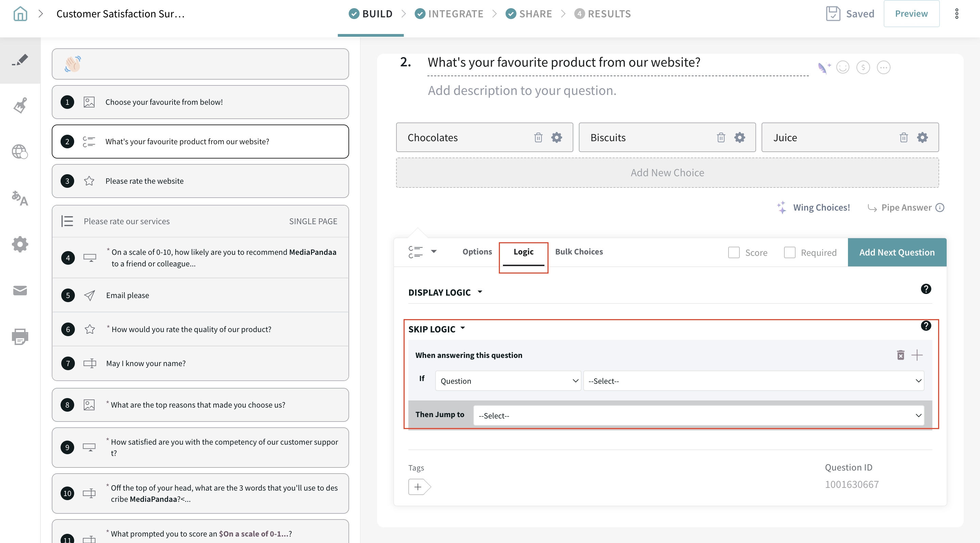Open the If 'Question' dropdown
This screenshot has height=543, width=980.
pyautogui.click(x=508, y=381)
